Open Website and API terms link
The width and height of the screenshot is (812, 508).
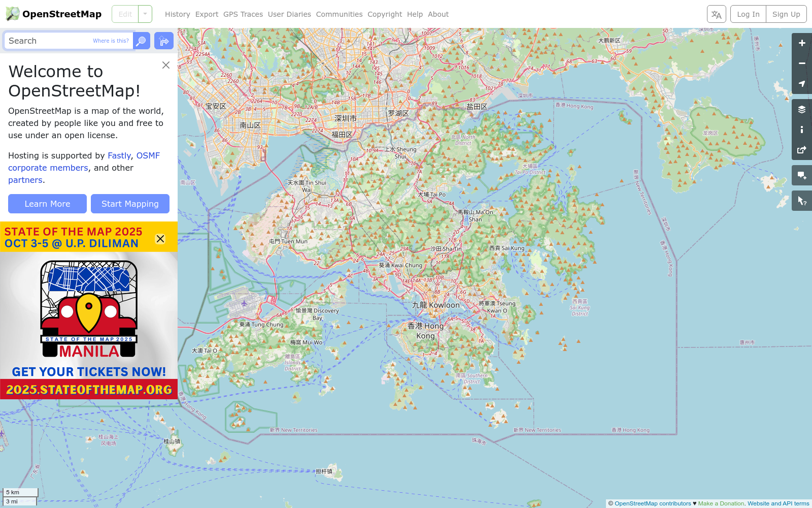coord(779,503)
